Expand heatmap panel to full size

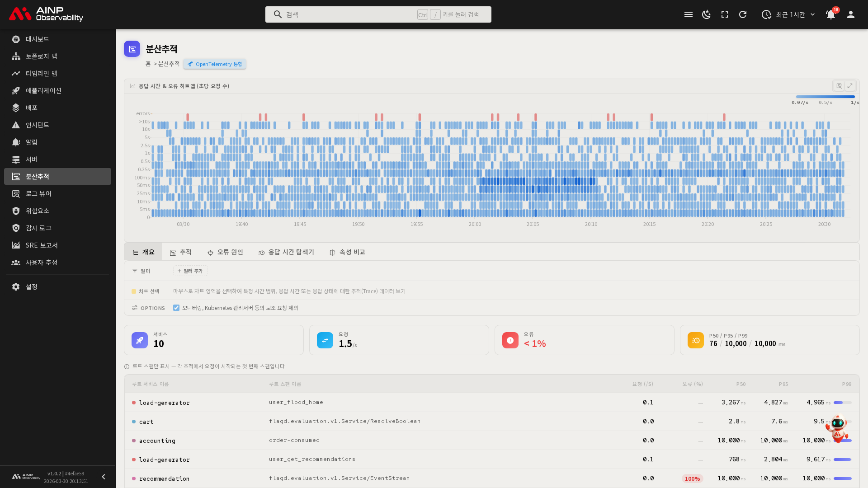click(x=850, y=86)
